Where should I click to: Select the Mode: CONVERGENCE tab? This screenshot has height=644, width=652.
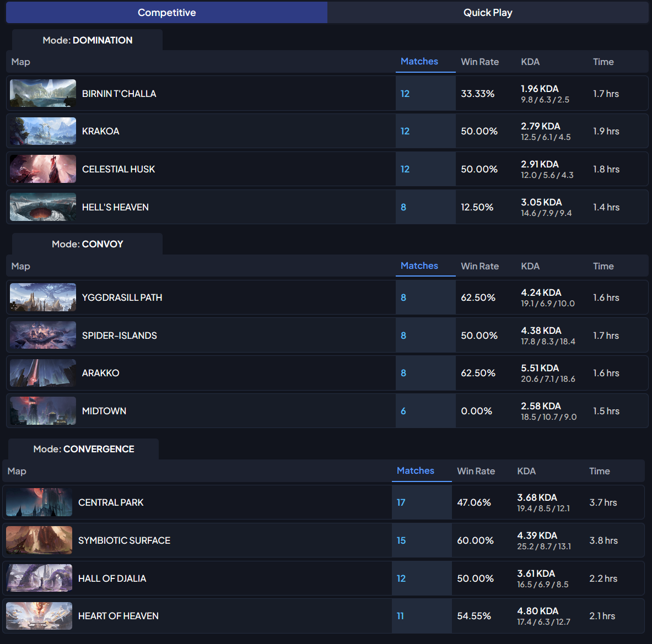click(x=84, y=449)
